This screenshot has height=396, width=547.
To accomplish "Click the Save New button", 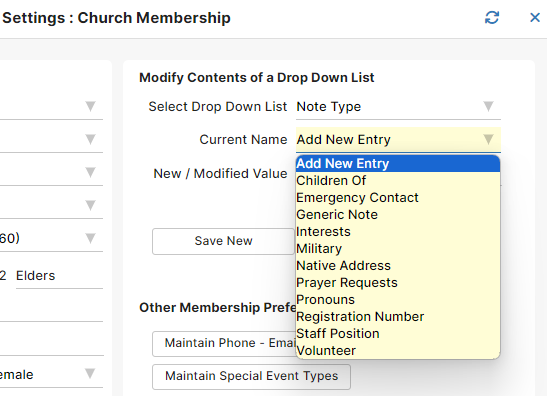I will 223,241.
